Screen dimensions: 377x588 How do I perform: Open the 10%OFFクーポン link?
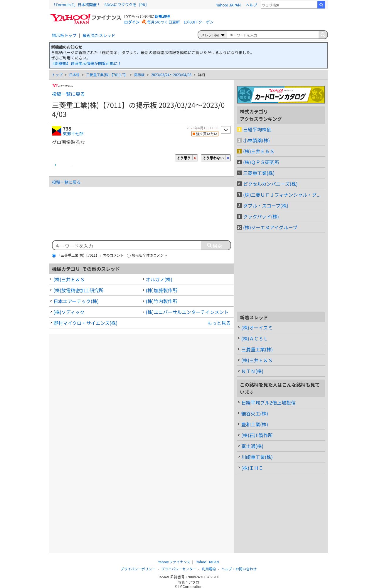point(198,22)
